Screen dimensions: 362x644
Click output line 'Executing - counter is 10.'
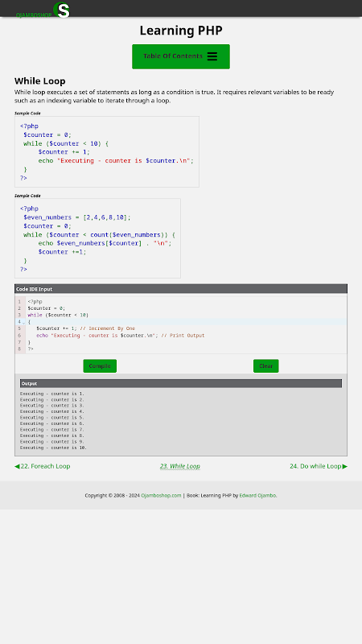[53, 448]
